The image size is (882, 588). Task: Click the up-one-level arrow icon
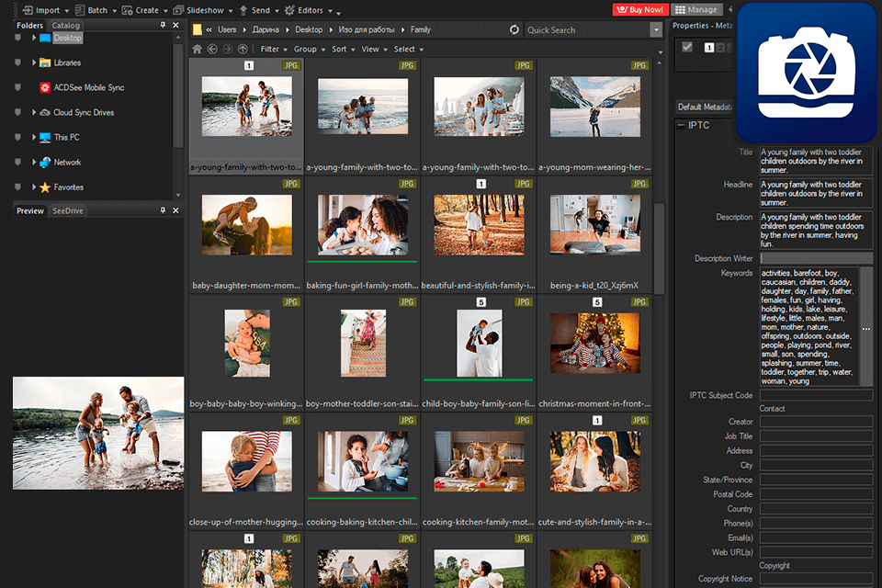[243, 49]
